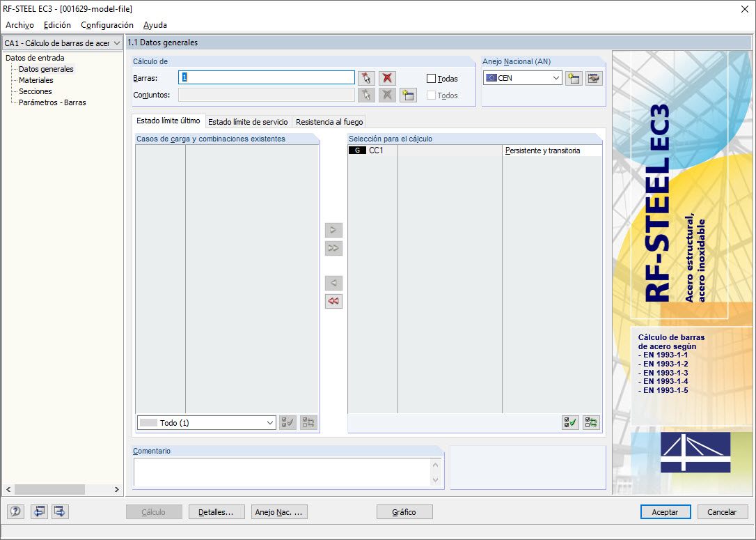The image size is (756, 540).
Task: Open the Configuración menu
Action: [107, 25]
